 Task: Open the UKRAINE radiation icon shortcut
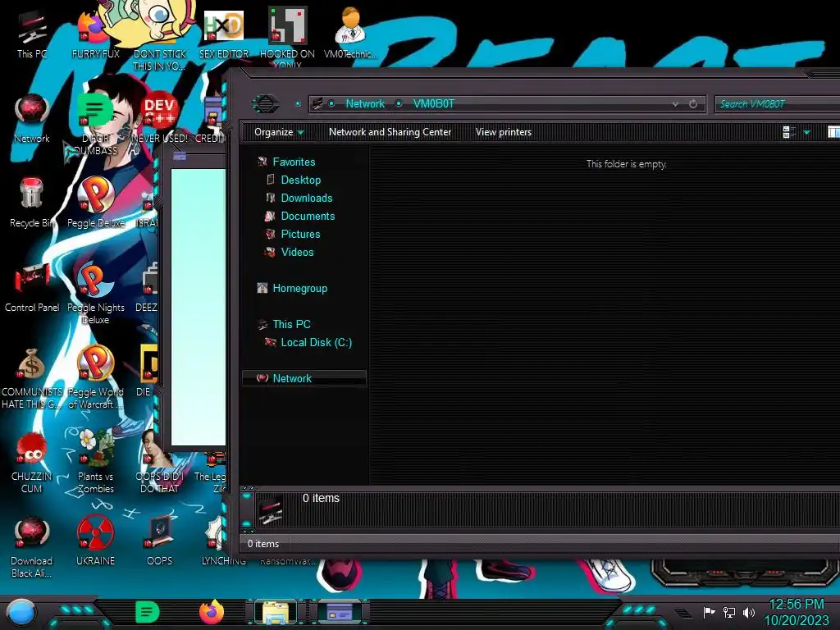point(95,541)
